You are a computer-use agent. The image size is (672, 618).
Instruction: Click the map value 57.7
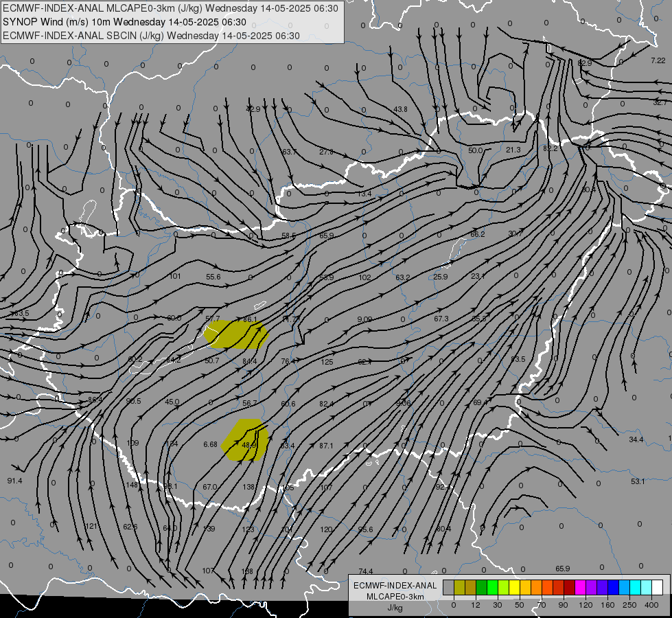[x=213, y=319]
